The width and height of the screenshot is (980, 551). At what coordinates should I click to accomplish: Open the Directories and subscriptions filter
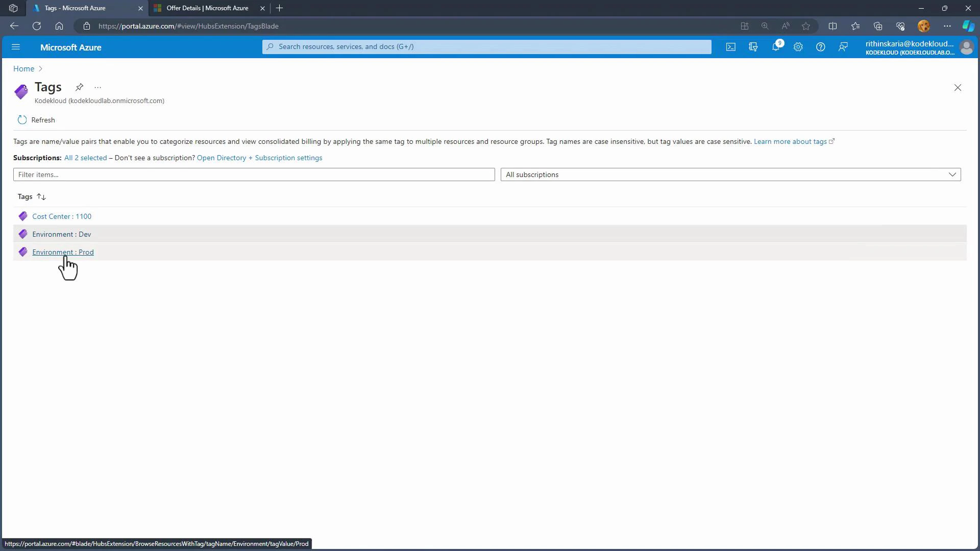[753, 47]
